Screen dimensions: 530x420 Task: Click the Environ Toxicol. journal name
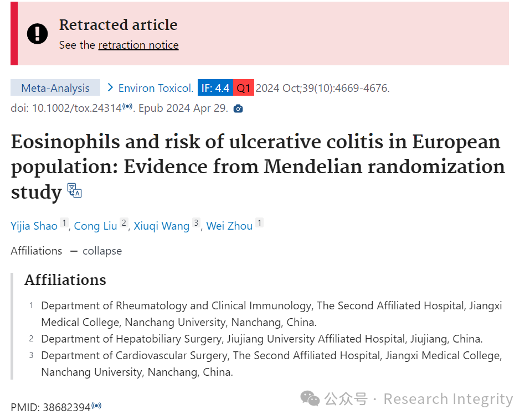pyautogui.click(x=156, y=88)
